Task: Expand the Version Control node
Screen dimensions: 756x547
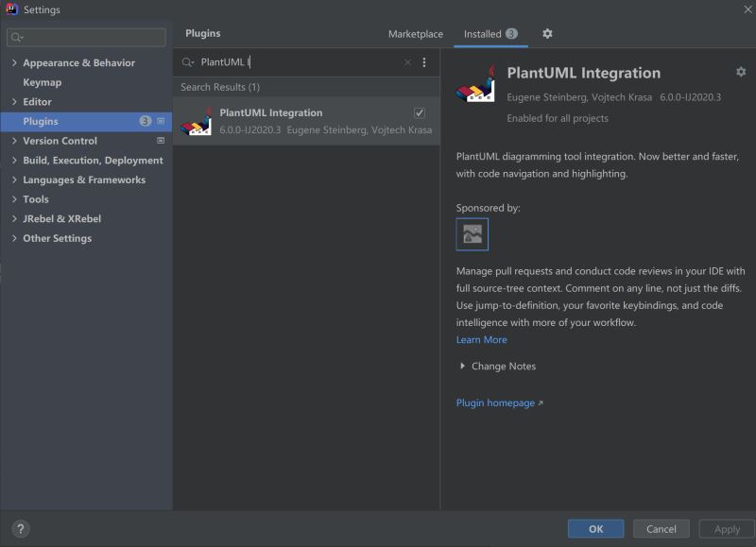Action: coord(14,141)
